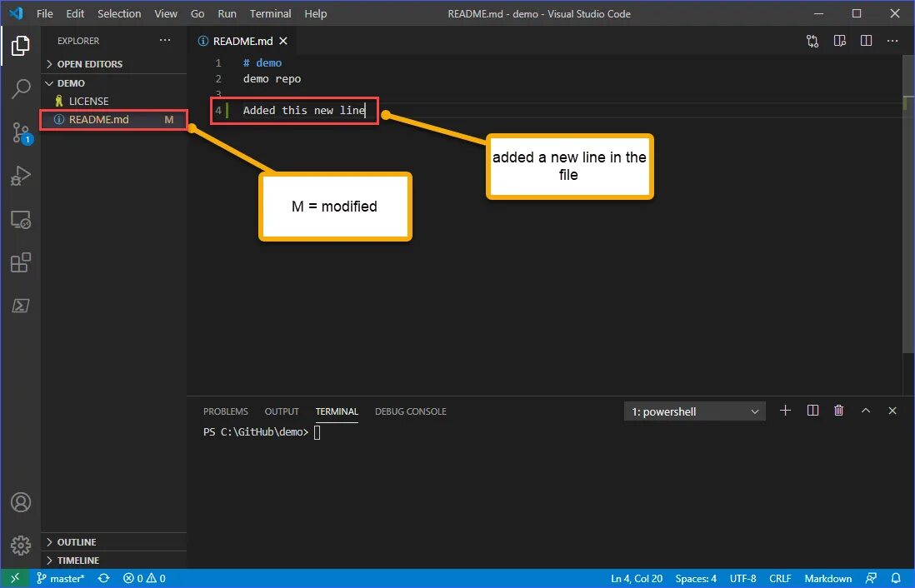This screenshot has height=588, width=915.
Task: Open notifications bell in status bar
Action: point(896,578)
